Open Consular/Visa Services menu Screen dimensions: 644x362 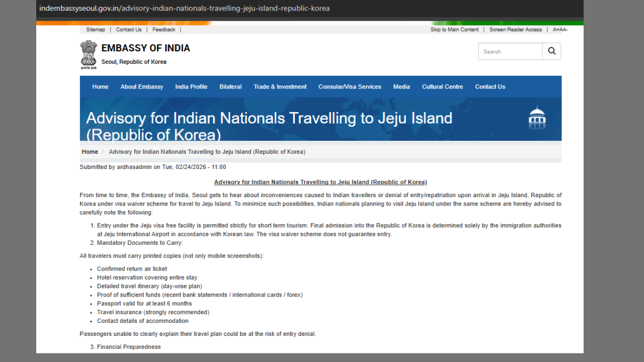(350, 86)
